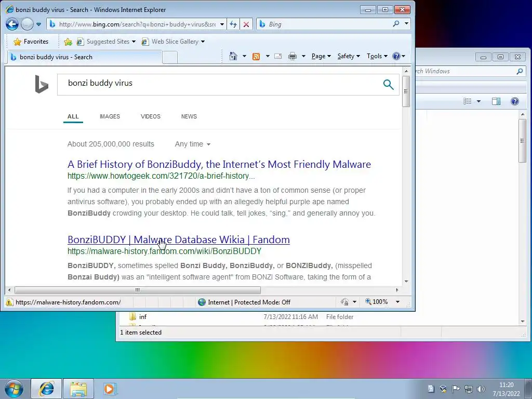Screen dimensions: 532x399
Task: Open the Safety menu
Action: click(x=349, y=56)
